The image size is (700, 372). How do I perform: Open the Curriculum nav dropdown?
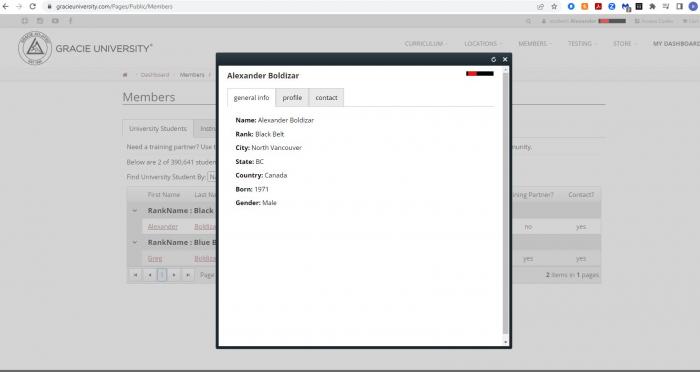coord(426,44)
